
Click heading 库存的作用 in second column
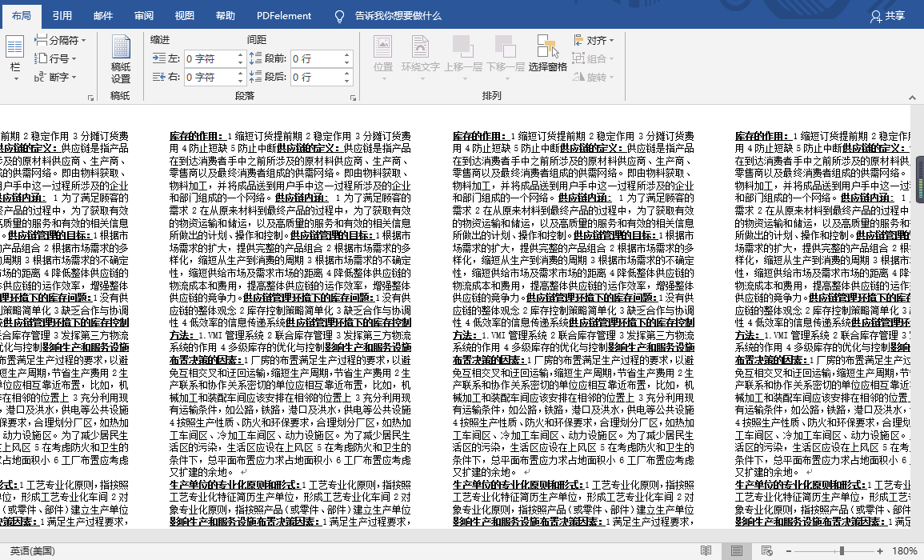tap(197, 135)
